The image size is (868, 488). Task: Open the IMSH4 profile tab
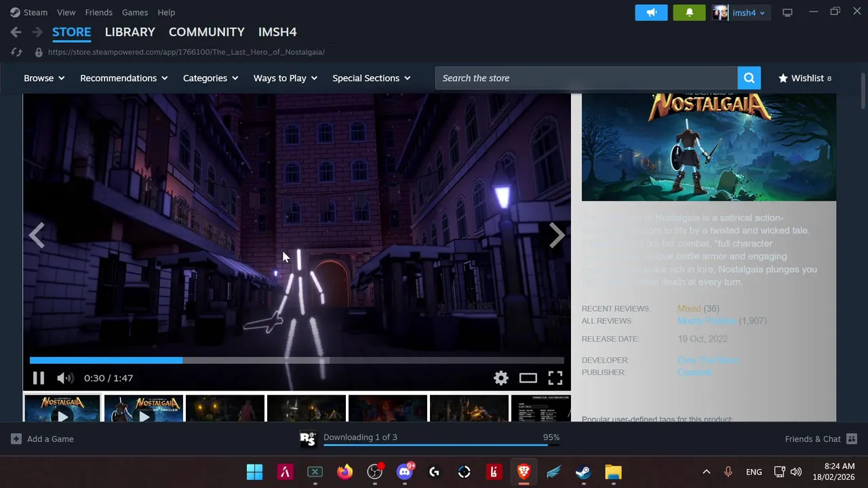coord(277,32)
